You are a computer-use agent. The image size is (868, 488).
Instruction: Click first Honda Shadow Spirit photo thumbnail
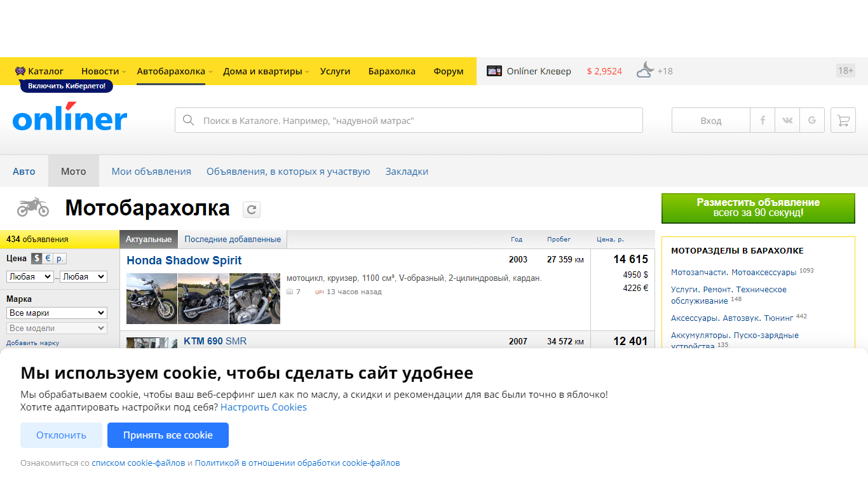point(152,299)
